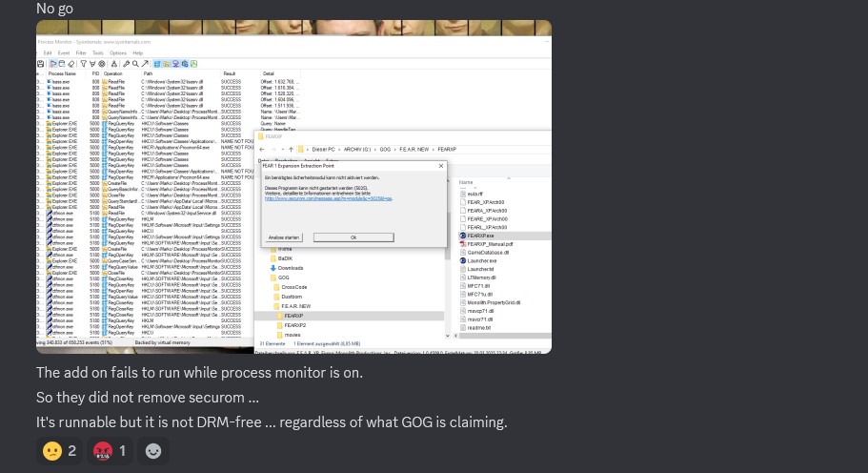Open Edit menu in Process Monitor
868x473 pixels.
click(x=48, y=53)
